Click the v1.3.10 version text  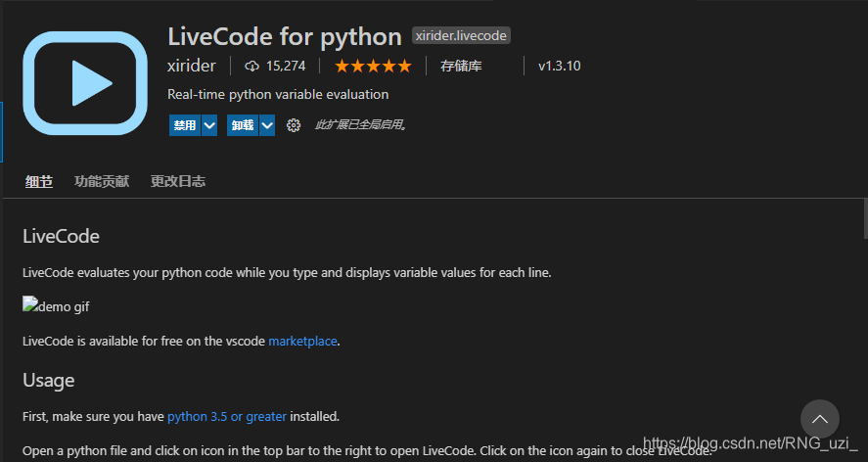(560, 66)
